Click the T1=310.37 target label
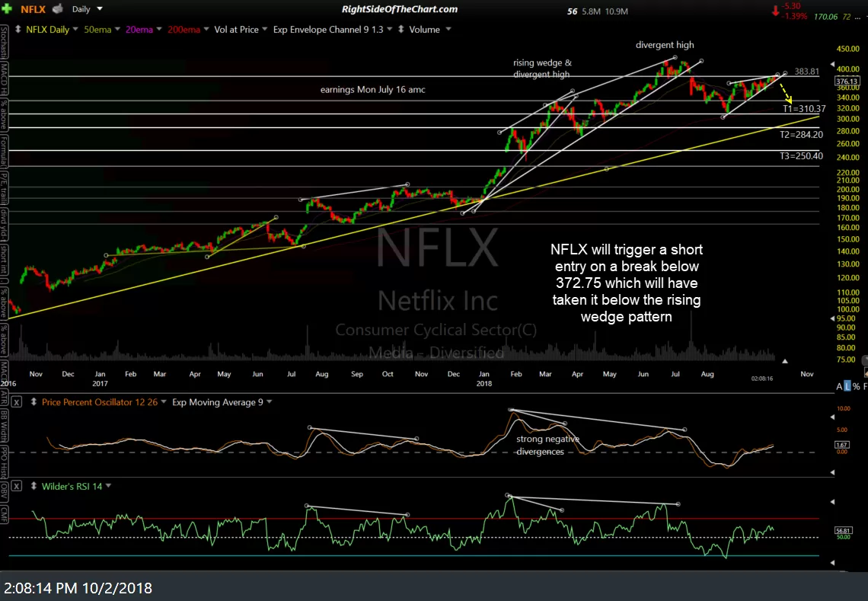Viewport: 868px width, 601px height. [804, 109]
